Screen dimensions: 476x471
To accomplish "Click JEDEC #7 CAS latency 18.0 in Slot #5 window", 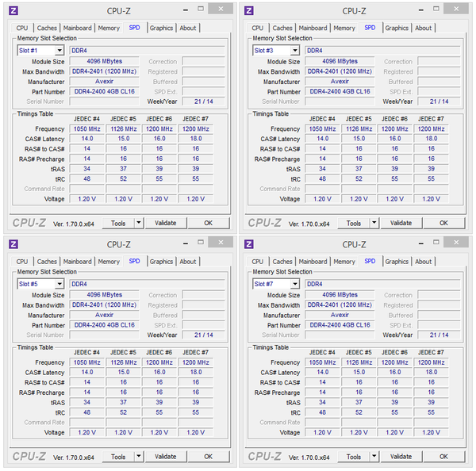I will click(196, 372).
